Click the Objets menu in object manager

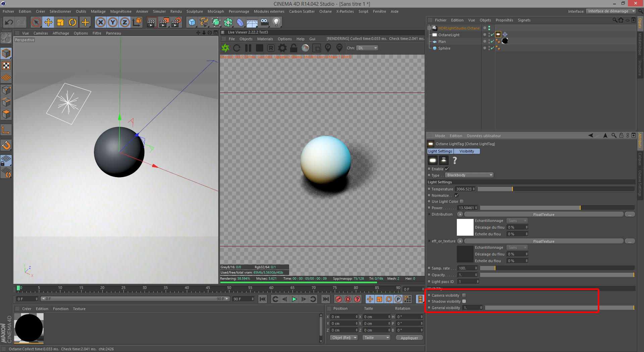[x=485, y=20]
